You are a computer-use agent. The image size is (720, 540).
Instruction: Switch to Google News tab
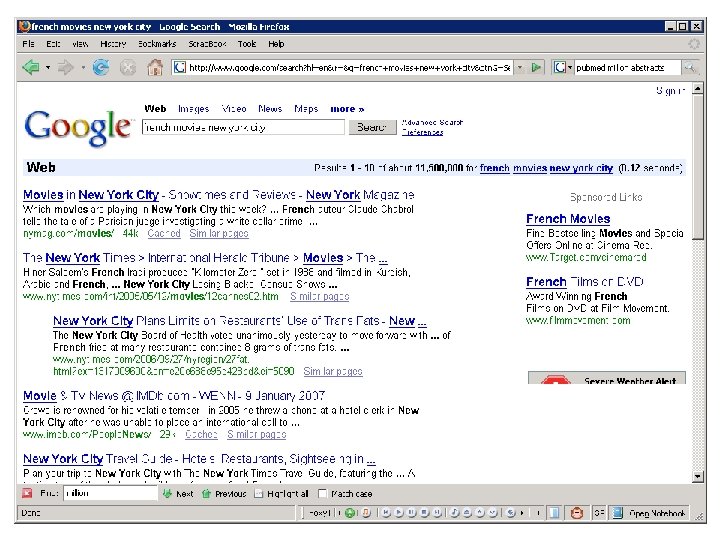coord(270,109)
